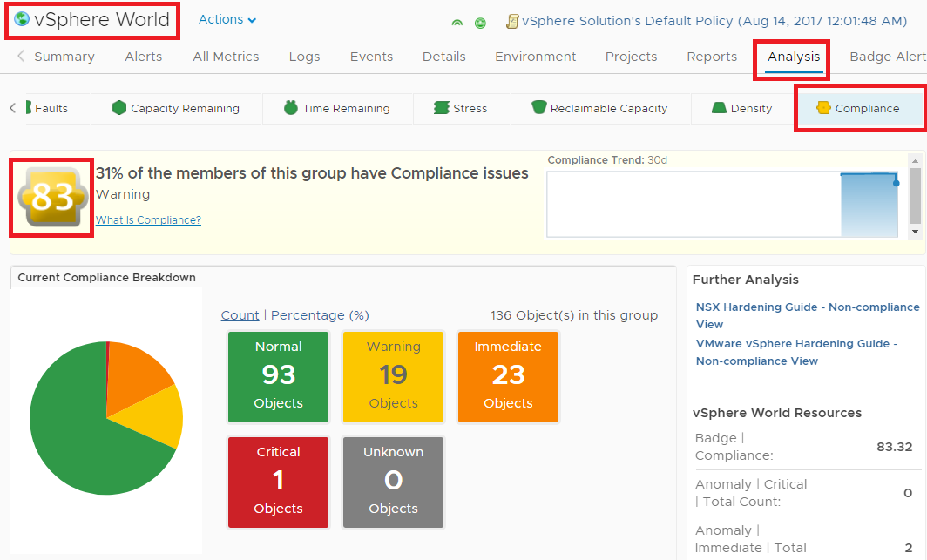Switch breakdown to Percentage (%) view

[320, 315]
